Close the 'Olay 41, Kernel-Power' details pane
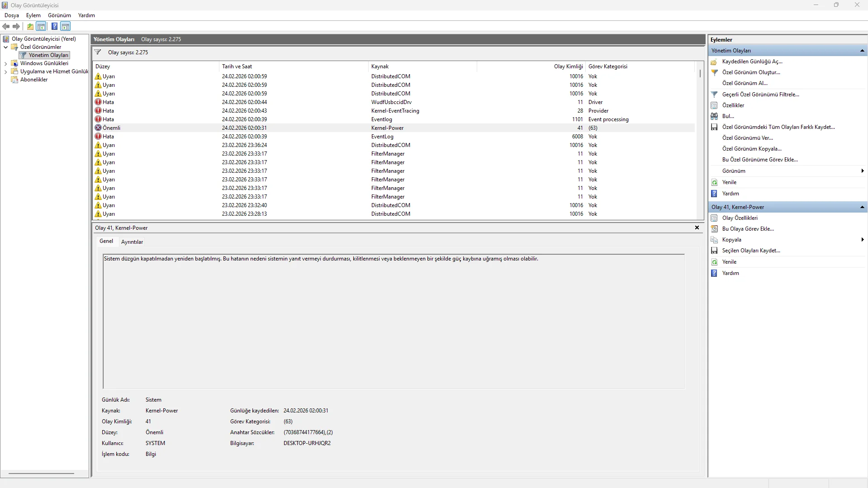Screen dimensions: 868x488 pos(697,227)
